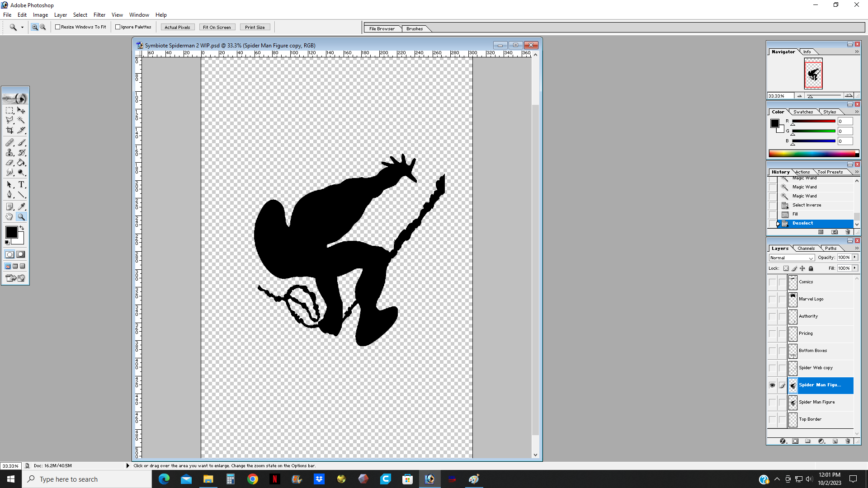Select the Rectangular Marquee tool
The image size is (868, 488).
[x=9, y=110]
